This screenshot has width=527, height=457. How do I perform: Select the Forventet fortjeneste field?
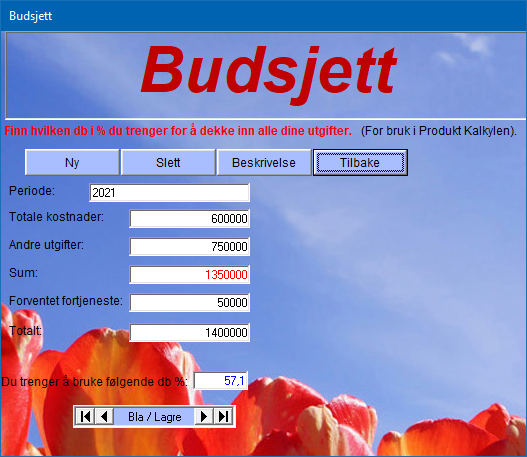coord(190,303)
